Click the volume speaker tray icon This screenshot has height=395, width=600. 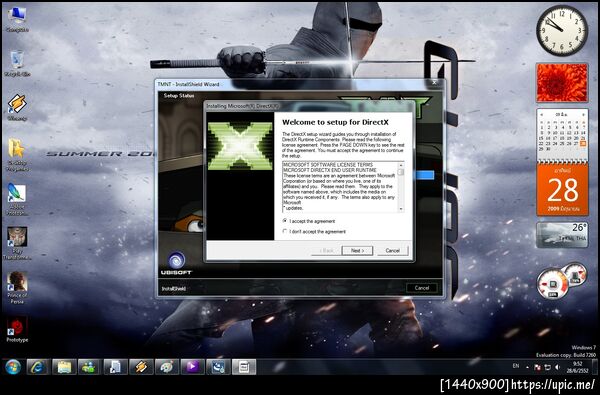[558, 367]
